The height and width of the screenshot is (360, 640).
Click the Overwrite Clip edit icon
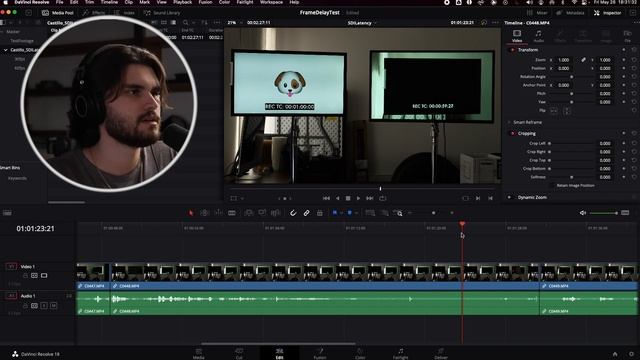tap(262, 213)
